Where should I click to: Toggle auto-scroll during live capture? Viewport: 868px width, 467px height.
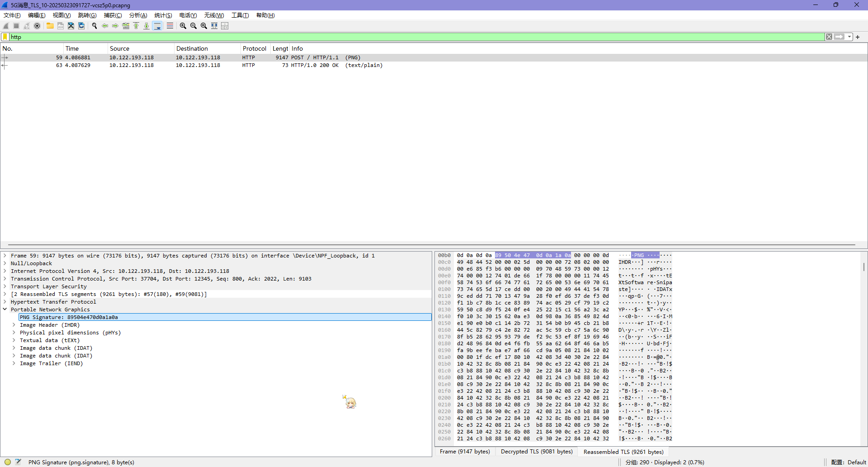pos(157,26)
